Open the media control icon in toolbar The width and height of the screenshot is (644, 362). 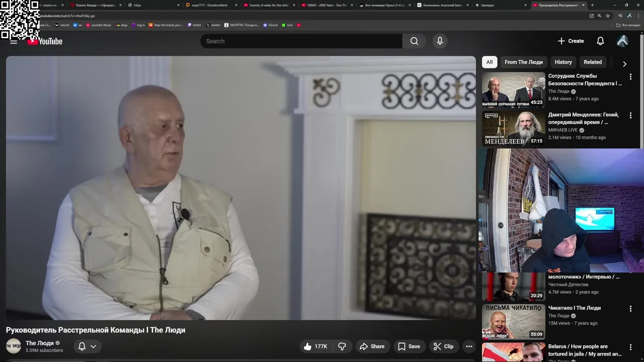click(620, 16)
